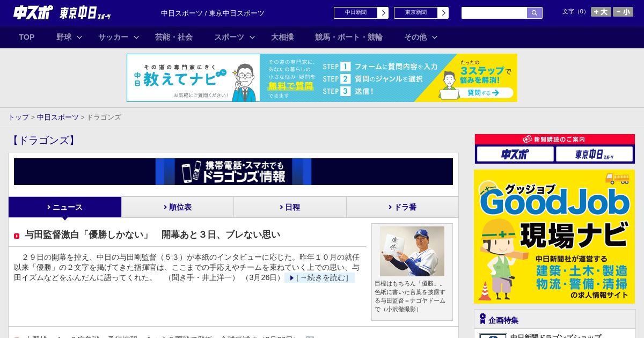This screenshot has width=644, height=338.
Task: Click red bullet icon beside 与田監督 headline
Action: click(x=17, y=236)
